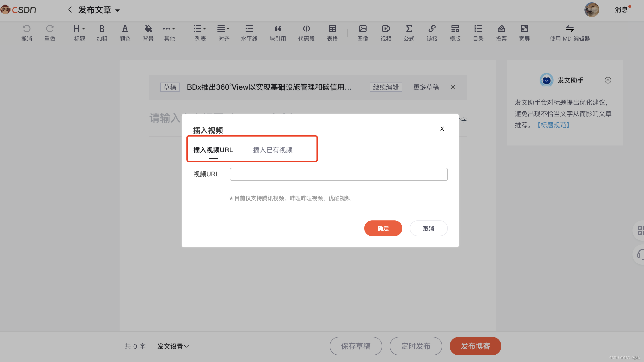Click the link insert icon

tap(432, 29)
